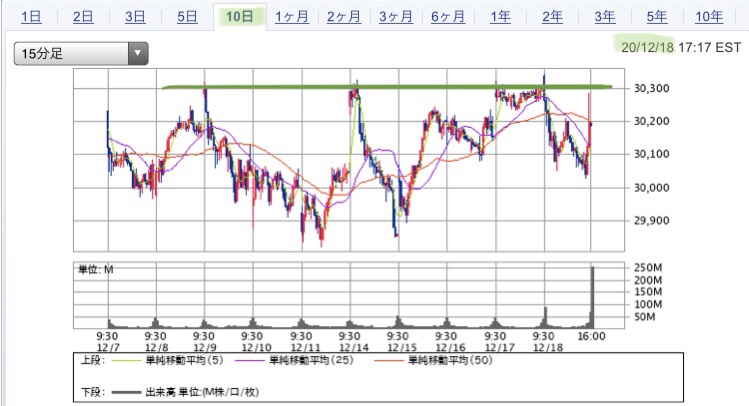The height and width of the screenshot is (406, 749).
Task: Click the 30,300 price axis label
Action: 652,88
